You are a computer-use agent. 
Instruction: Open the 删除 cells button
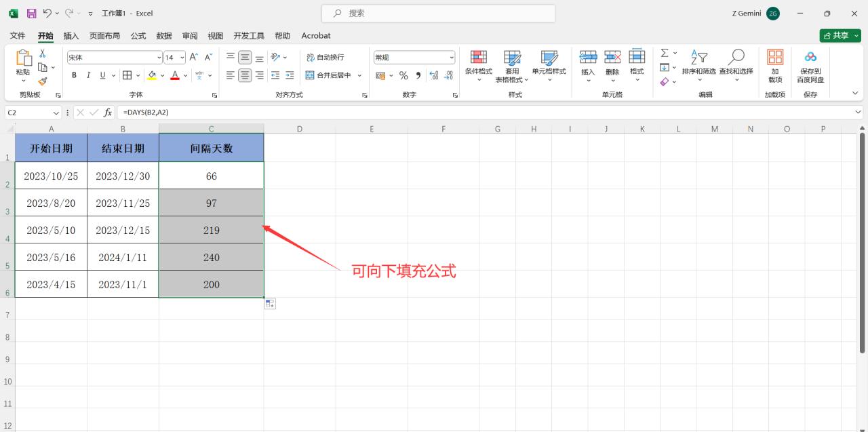pyautogui.click(x=612, y=65)
